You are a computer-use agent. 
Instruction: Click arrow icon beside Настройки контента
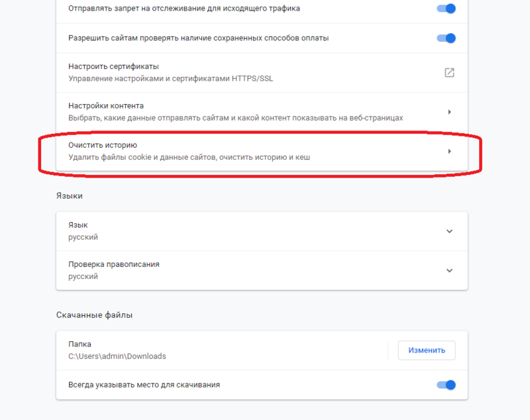[x=449, y=112]
